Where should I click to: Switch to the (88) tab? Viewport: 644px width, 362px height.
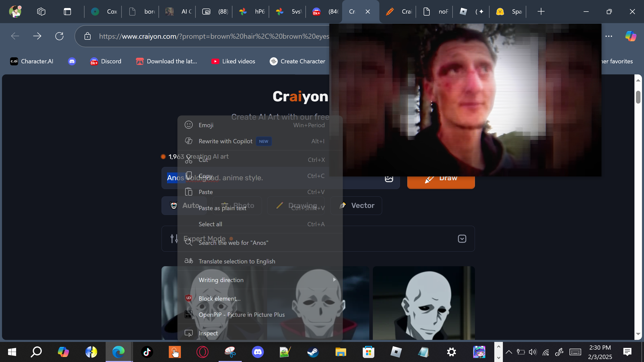(215, 12)
